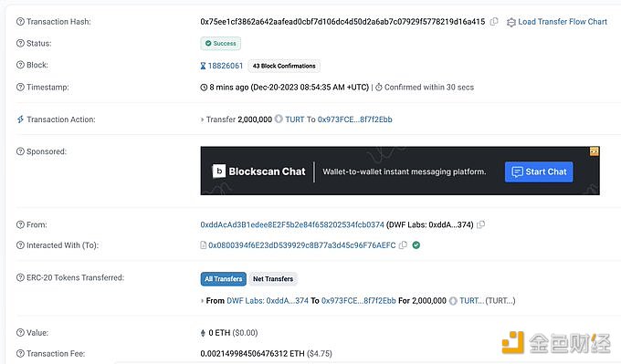Click the ad marker icon on banner
621x364 pixels.
tap(595, 151)
